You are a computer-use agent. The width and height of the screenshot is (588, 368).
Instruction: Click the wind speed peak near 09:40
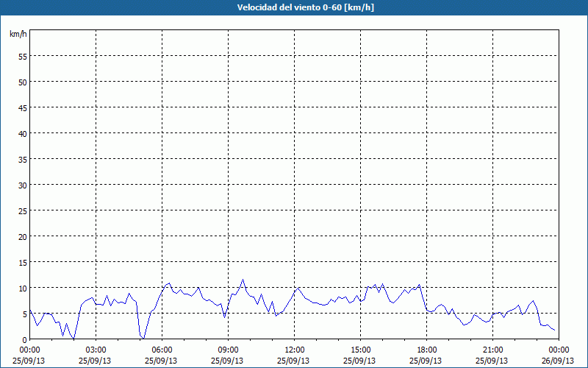[x=243, y=280]
